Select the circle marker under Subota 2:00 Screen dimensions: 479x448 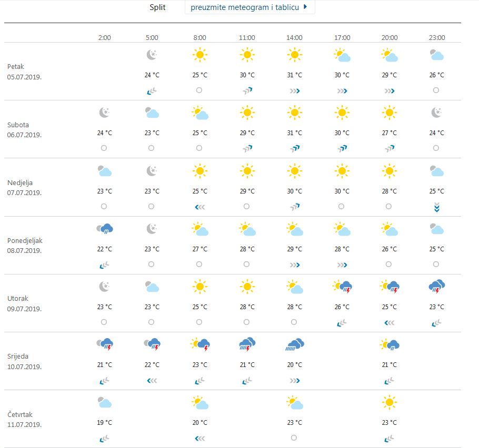[104, 148]
